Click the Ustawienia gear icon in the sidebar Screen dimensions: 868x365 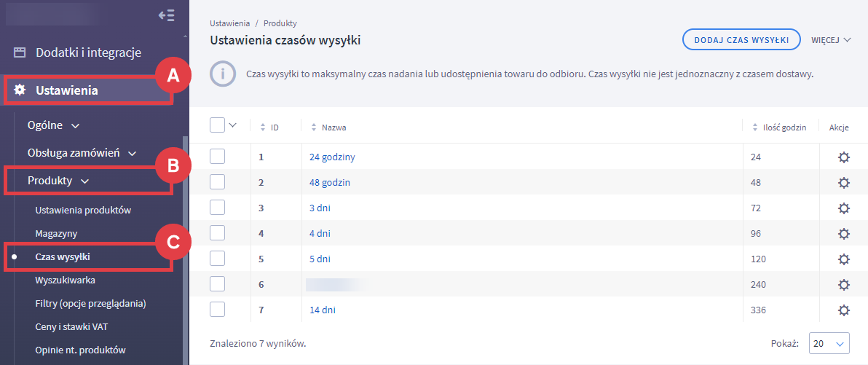[x=20, y=90]
